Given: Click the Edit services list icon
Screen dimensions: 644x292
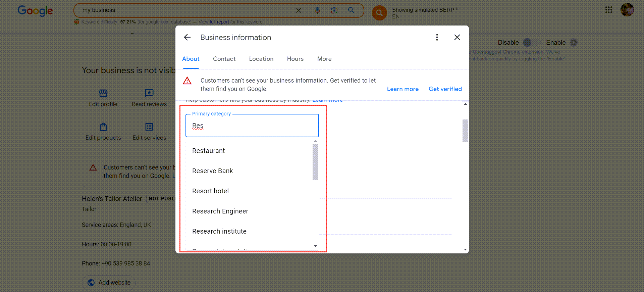Looking at the screenshot, I should point(149,127).
